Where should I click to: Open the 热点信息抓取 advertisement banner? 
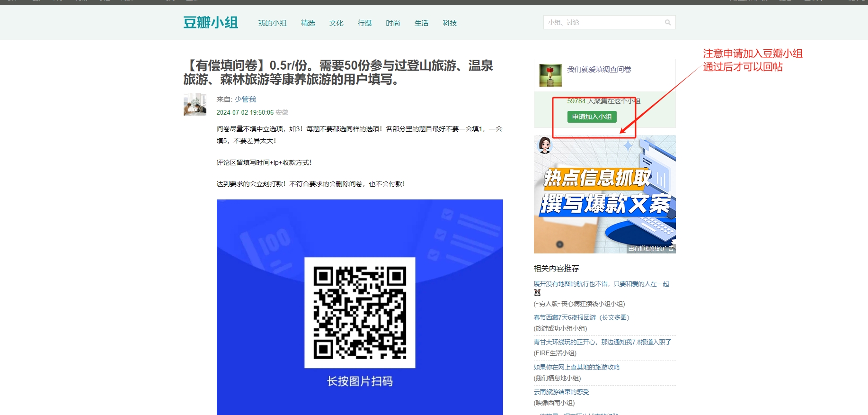pos(604,194)
